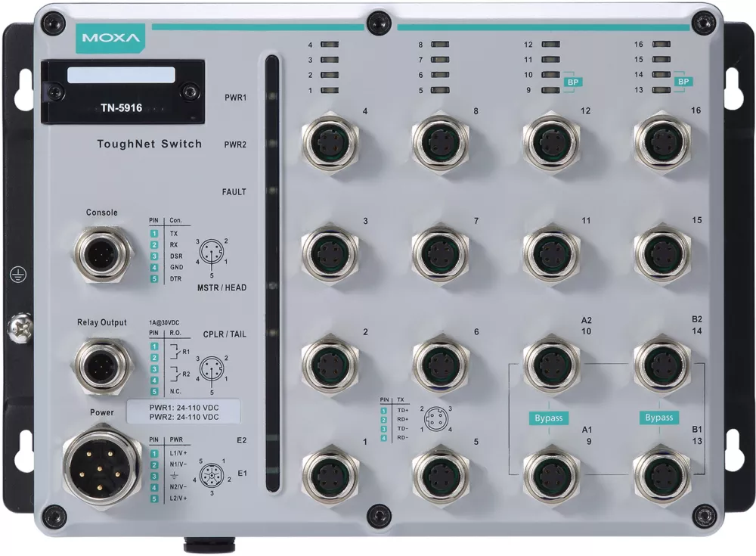
Task: Click the Relay Output heading text
Action: click(102, 322)
